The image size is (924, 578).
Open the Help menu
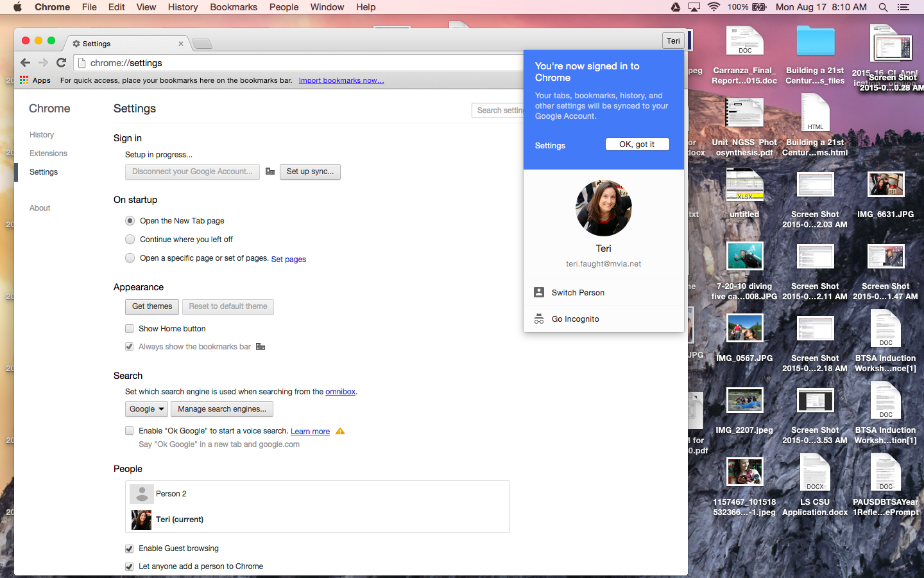(x=366, y=7)
